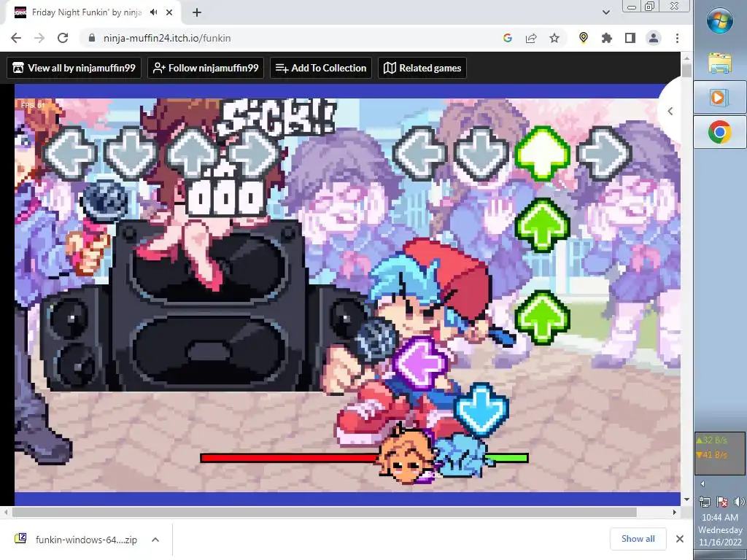Show hidden system tray icons

click(703, 484)
